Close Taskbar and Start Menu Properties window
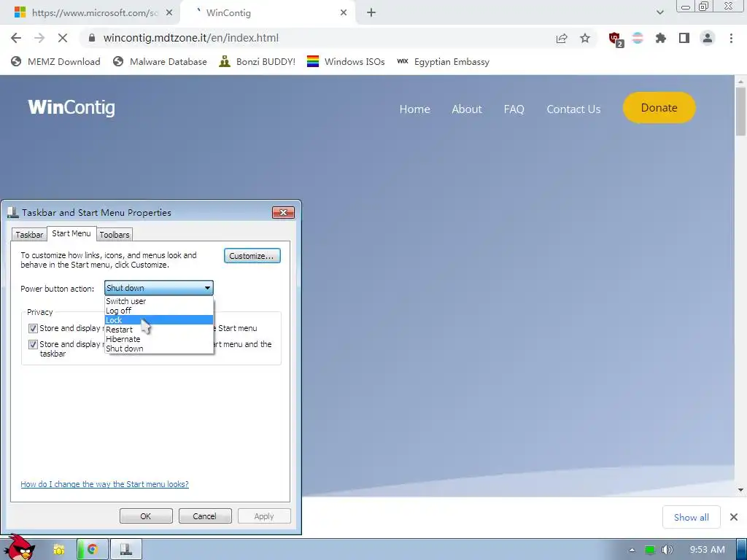This screenshot has height=560, width=747. pos(284,212)
